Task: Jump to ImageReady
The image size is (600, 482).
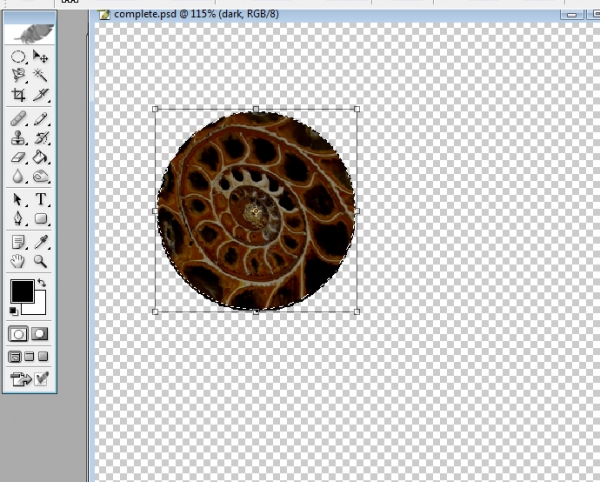Action: coord(21,379)
